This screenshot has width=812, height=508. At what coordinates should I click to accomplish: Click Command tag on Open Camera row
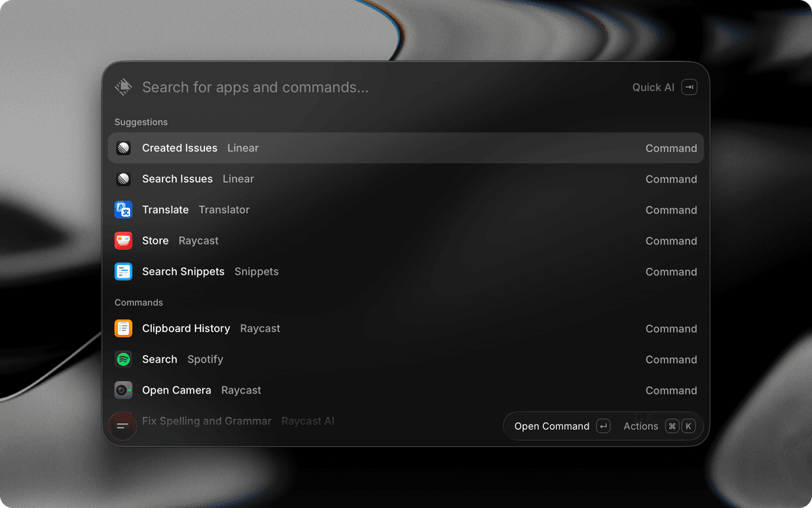click(671, 391)
